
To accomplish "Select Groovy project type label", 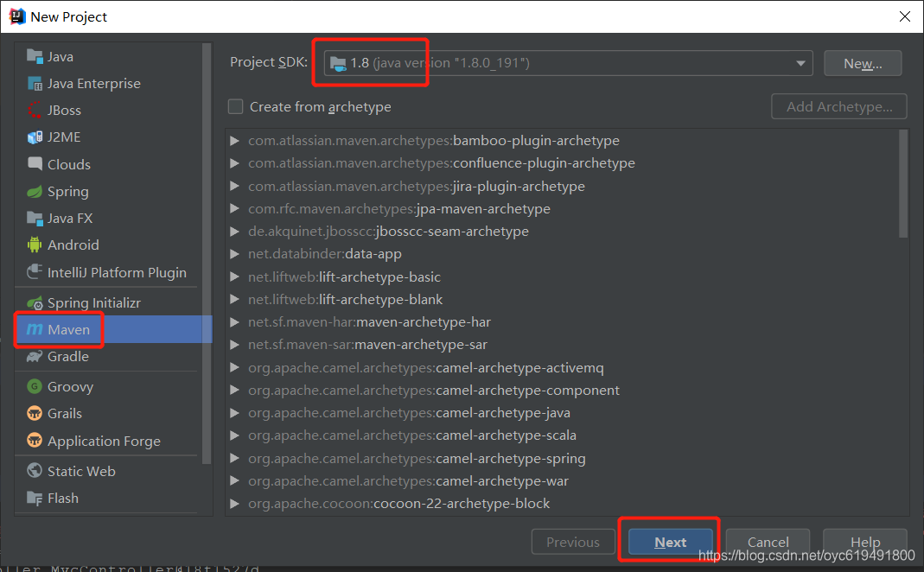I will click(71, 386).
